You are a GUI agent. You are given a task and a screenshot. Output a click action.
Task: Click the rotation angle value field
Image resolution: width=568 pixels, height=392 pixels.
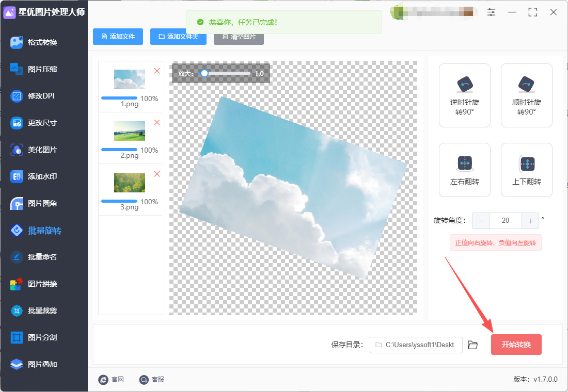[x=506, y=221]
